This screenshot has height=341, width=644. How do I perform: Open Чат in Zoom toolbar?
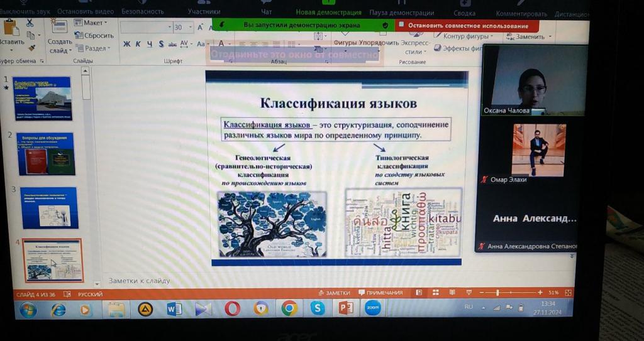[x=266, y=11]
